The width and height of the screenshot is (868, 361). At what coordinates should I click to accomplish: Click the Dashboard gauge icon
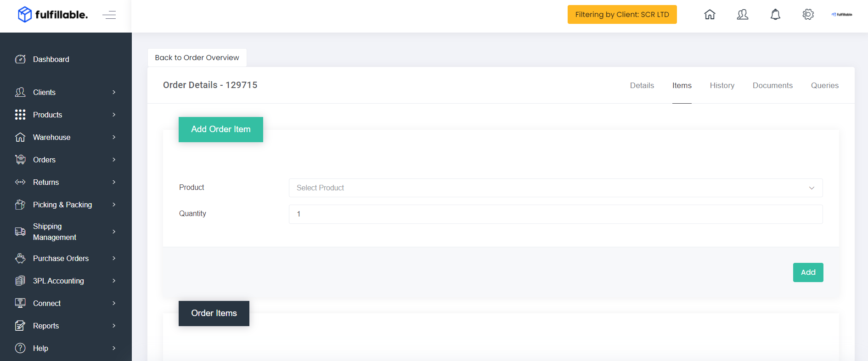pyautogui.click(x=20, y=59)
